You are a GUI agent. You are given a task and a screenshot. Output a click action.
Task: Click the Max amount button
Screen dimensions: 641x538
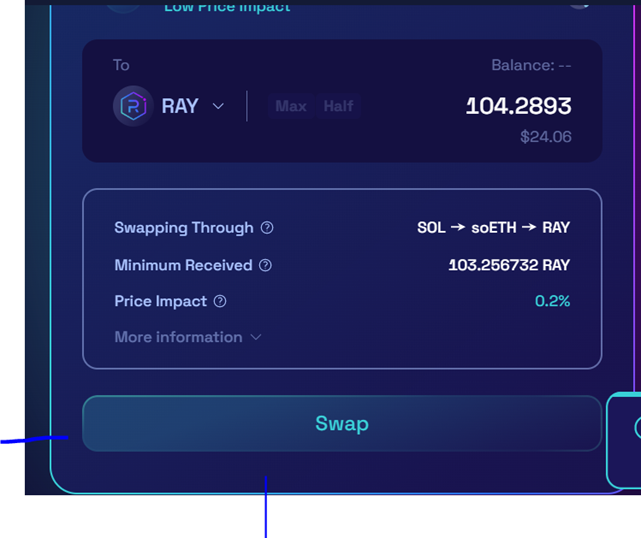291,106
